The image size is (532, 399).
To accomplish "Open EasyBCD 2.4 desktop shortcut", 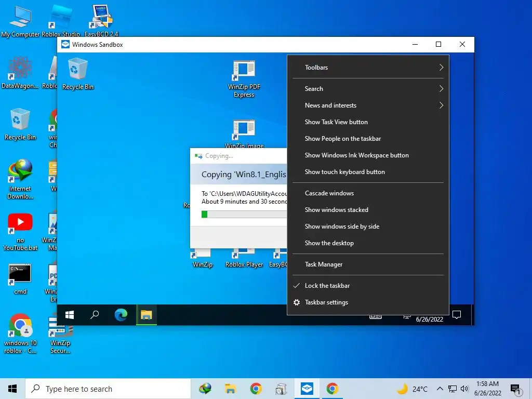I will coord(101,21).
